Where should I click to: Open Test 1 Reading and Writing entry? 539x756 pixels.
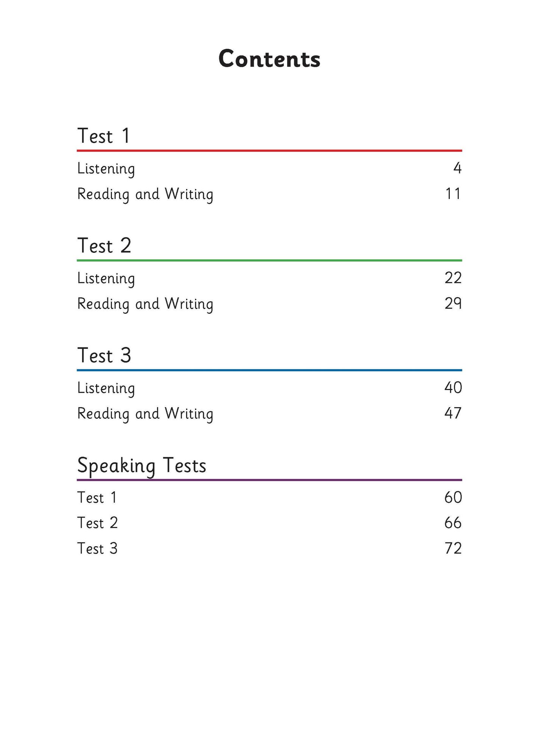(145, 194)
